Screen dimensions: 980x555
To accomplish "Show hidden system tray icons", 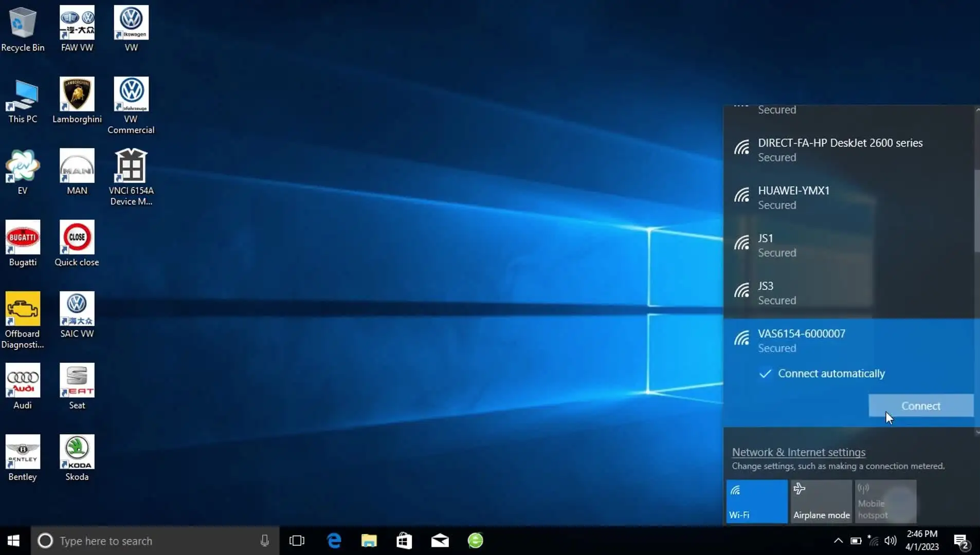I will click(838, 541).
